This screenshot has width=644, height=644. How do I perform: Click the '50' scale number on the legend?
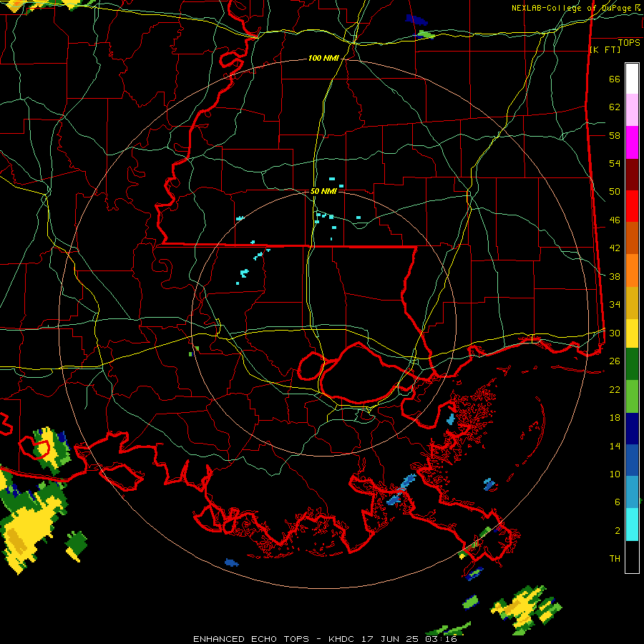[615, 192]
